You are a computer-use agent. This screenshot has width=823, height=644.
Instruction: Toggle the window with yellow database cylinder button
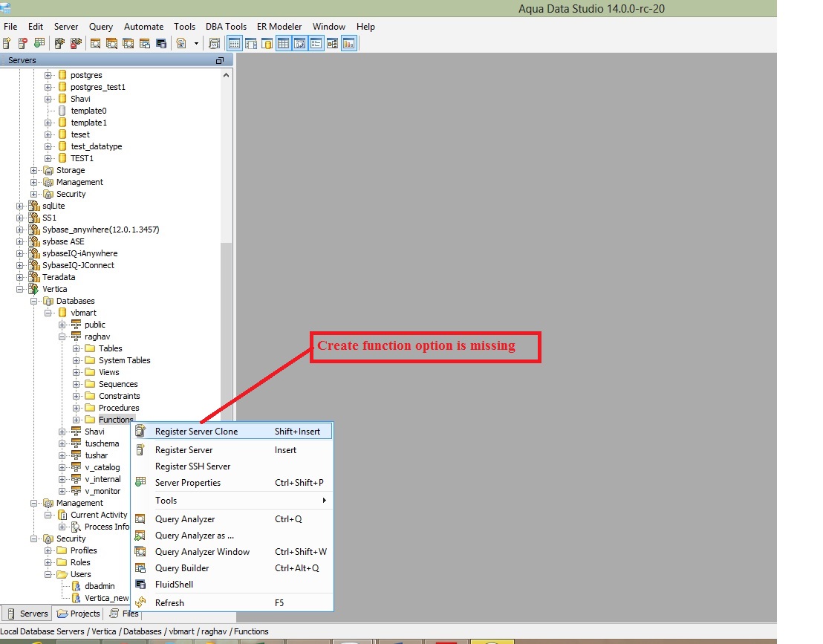pyautogui.click(x=267, y=44)
